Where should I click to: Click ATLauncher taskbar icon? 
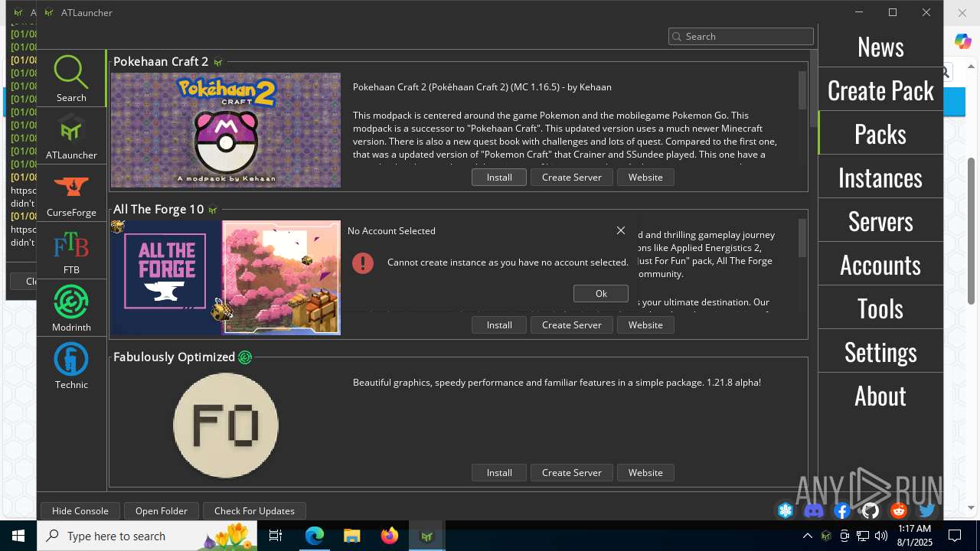(427, 536)
